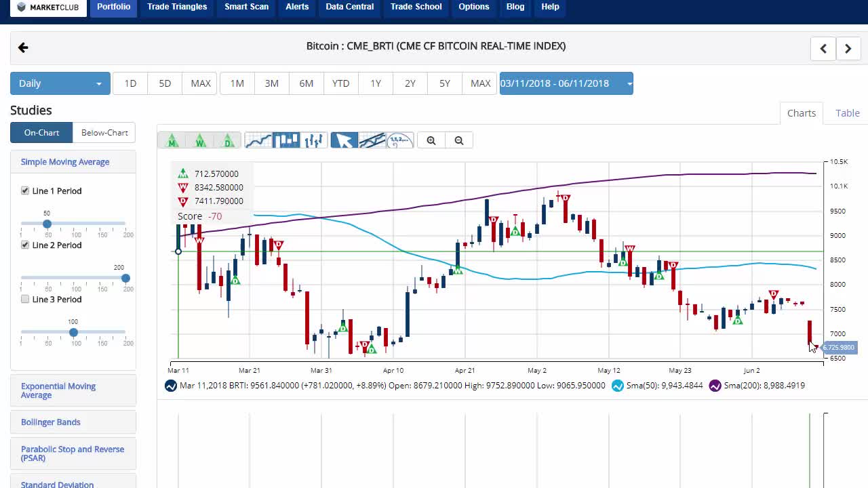The width and height of the screenshot is (868, 488).
Task: Collapse the Simple Moving Average study
Action: click(73, 162)
